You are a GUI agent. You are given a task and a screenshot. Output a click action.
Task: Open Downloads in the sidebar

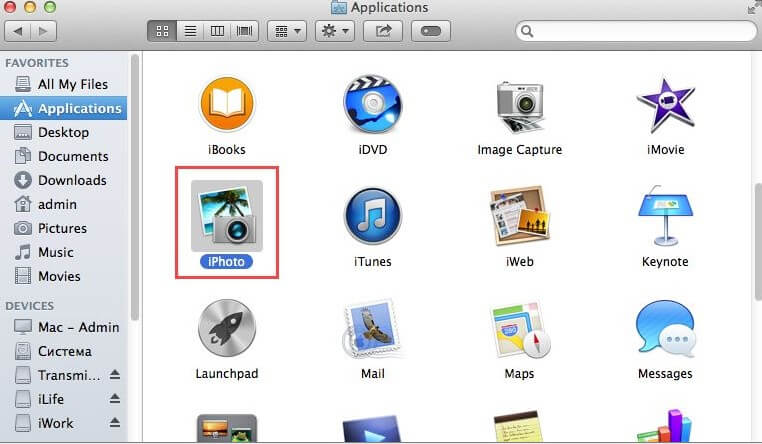[x=64, y=180]
